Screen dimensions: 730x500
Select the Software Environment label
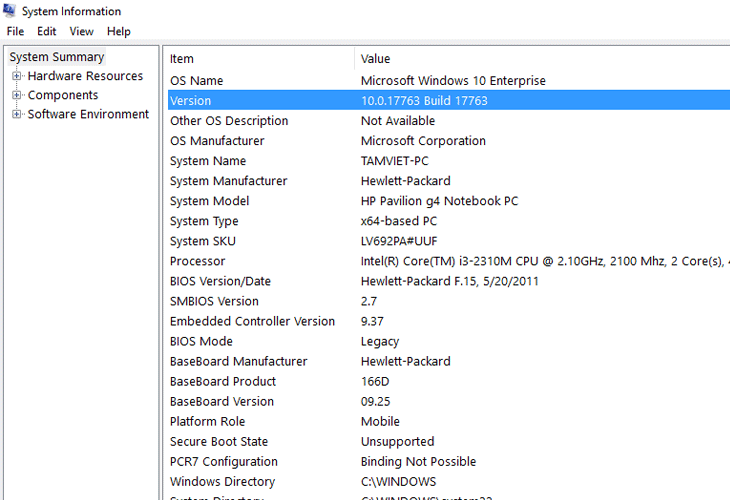[x=88, y=114]
